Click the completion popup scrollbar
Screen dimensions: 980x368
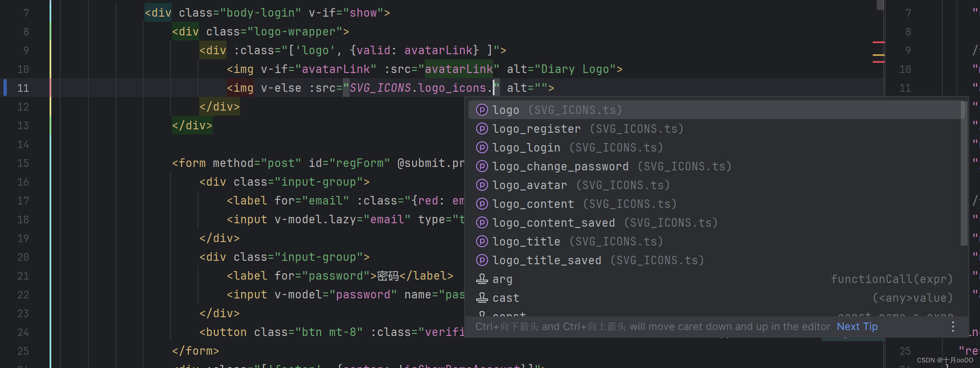[x=963, y=173]
